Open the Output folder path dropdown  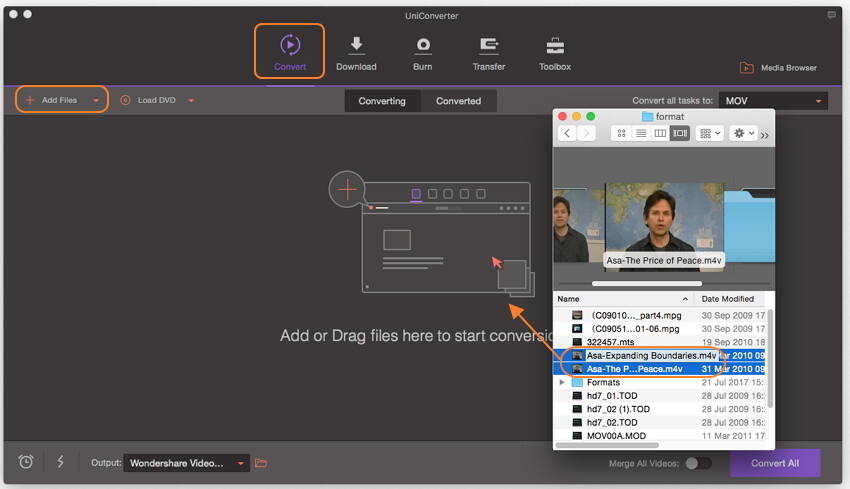click(x=186, y=463)
